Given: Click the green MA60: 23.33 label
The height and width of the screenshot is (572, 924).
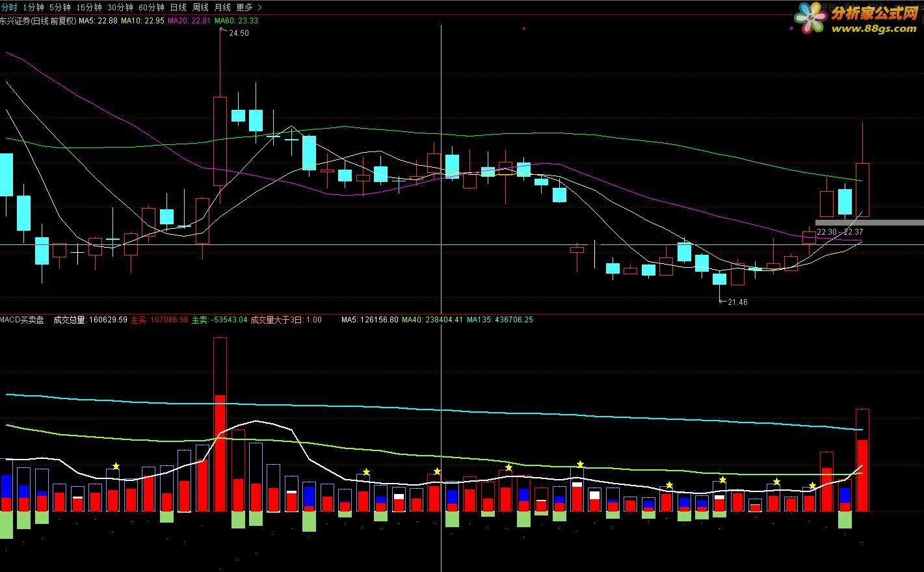Looking at the screenshot, I should click(x=236, y=21).
